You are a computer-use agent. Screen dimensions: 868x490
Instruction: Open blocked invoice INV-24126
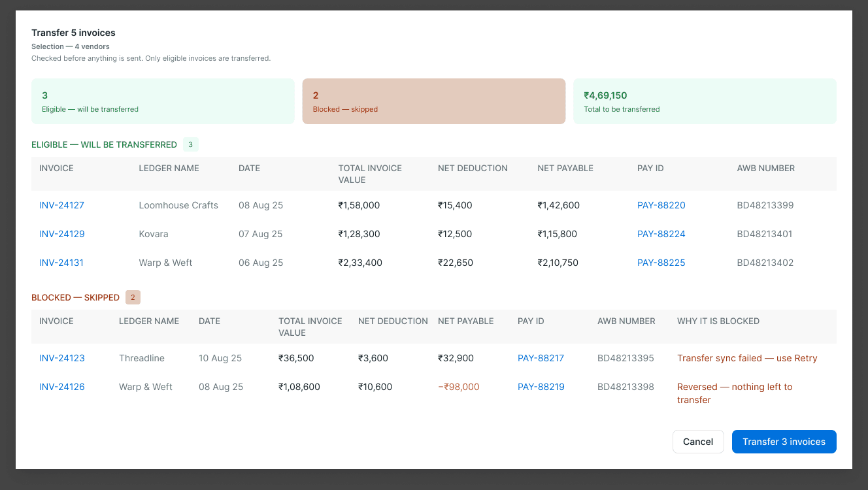pyautogui.click(x=62, y=387)
